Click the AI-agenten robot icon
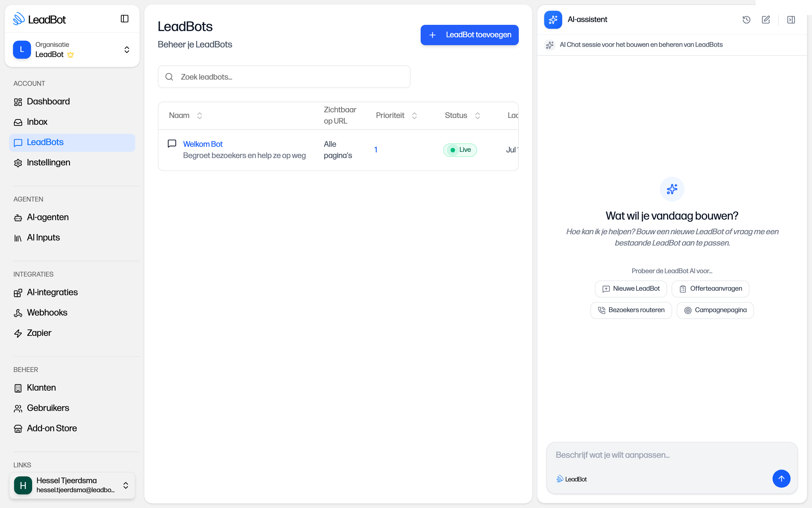 tap(18, 218)
